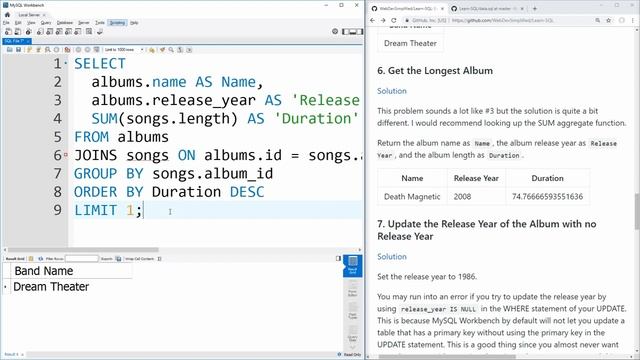640x360 pixels.
Task: Open find panel magnifier icon in editor toolbar
Action: 171,50
